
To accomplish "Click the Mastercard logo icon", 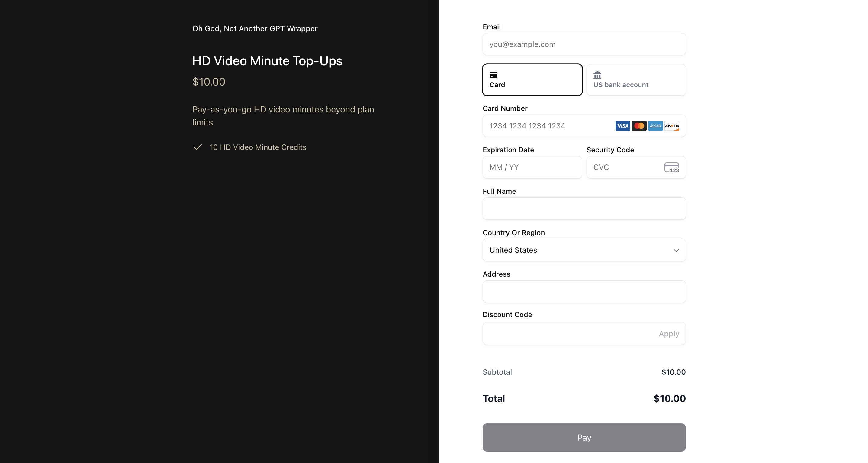I will (639, 126).
